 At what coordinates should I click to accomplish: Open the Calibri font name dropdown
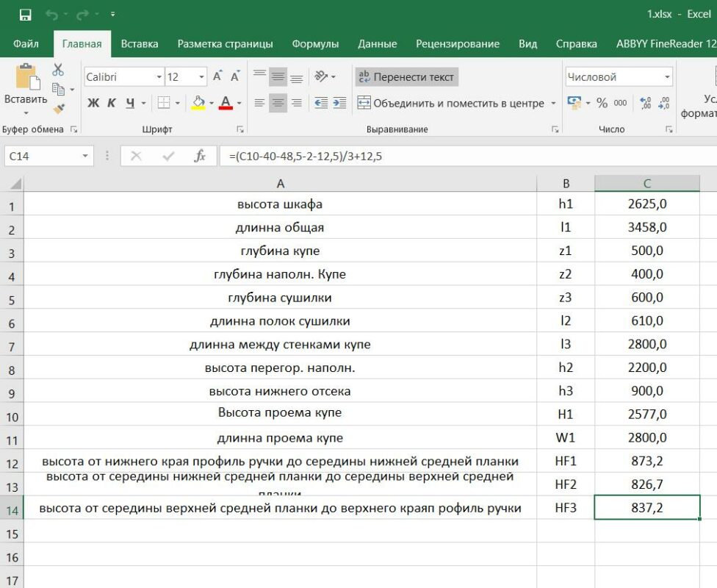pos(159,77)
